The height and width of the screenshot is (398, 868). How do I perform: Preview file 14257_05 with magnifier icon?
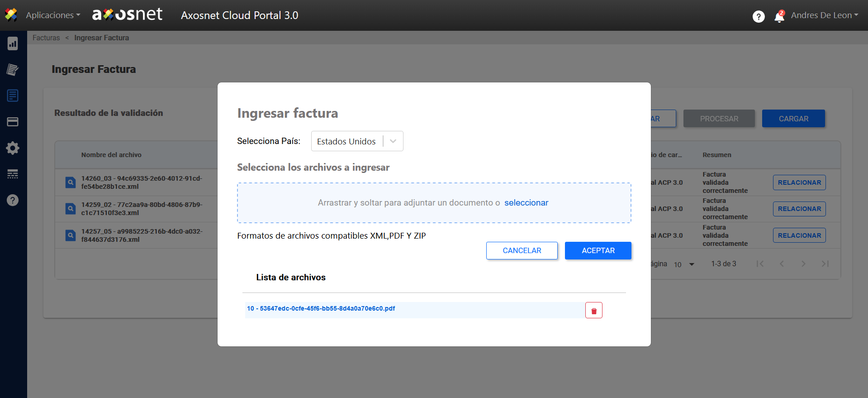click(x=71, y=235)
